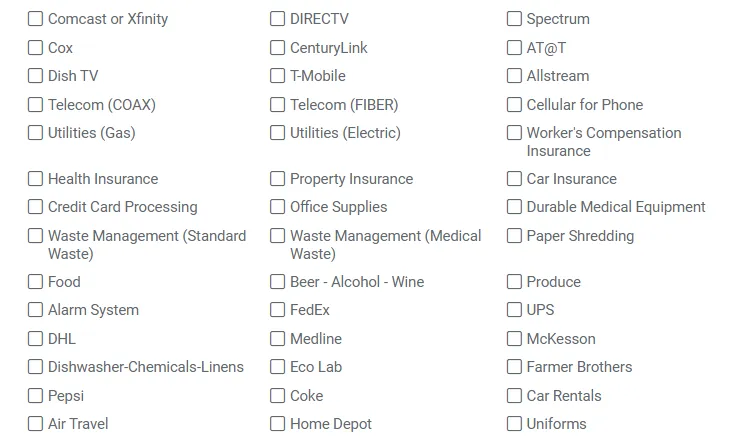Image resolution: width=729 pixels, height=442 pixels.
Task: Tick the DIRECTV option
Action: 278,19
